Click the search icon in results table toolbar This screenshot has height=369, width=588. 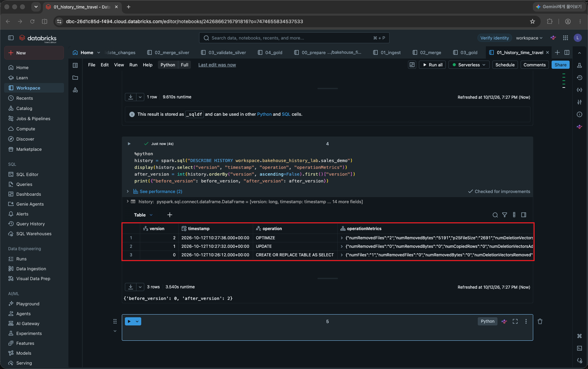495,215
